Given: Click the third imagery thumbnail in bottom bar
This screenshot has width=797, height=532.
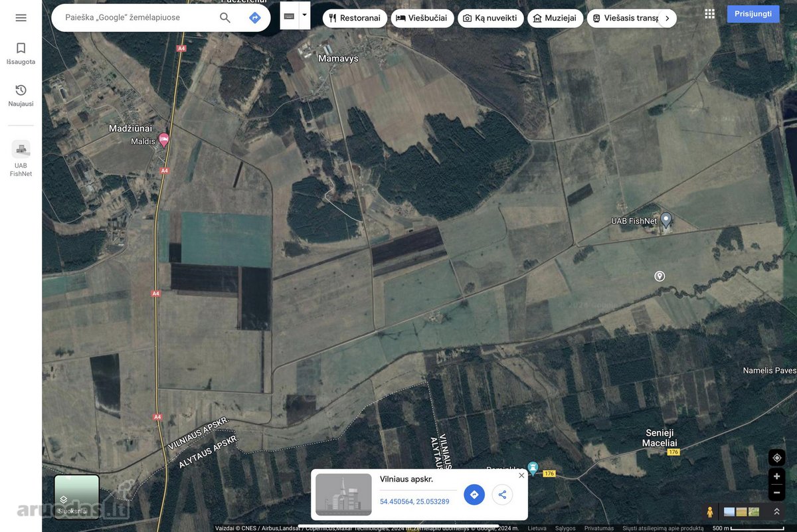Looking at the screenshot, I should tap(754, 512).
